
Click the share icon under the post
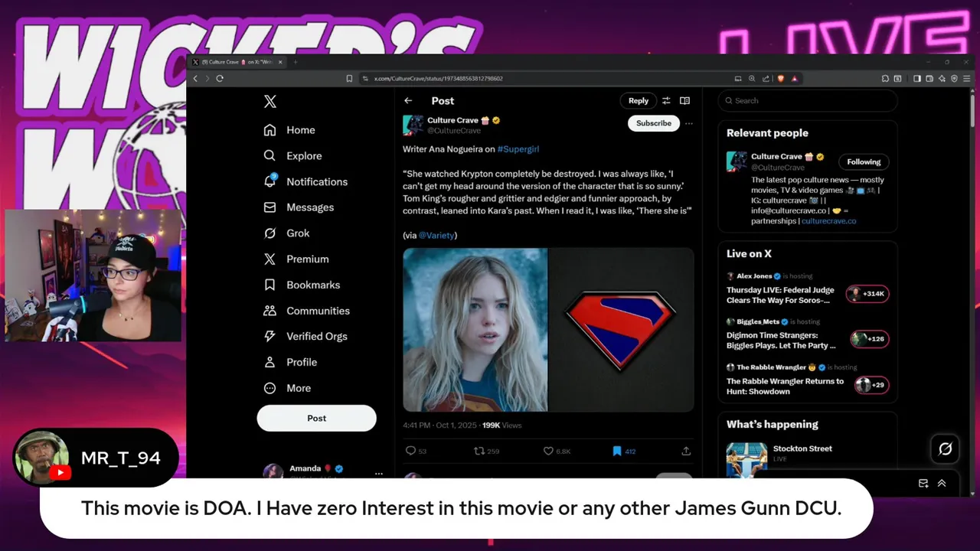coord(686,451)
